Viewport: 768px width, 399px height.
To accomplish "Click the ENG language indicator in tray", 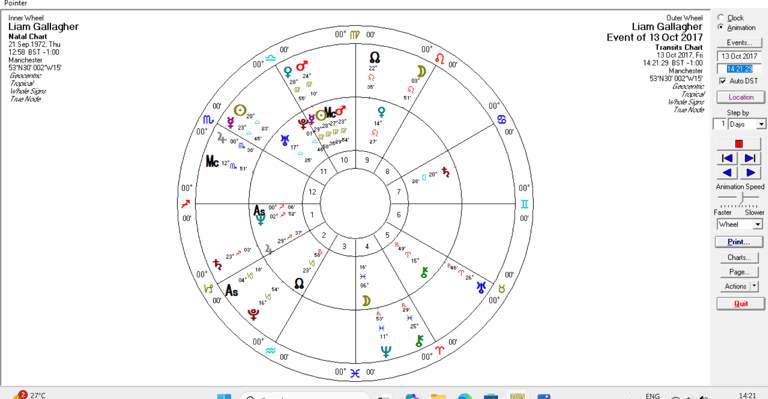I will tap(652, 396).
